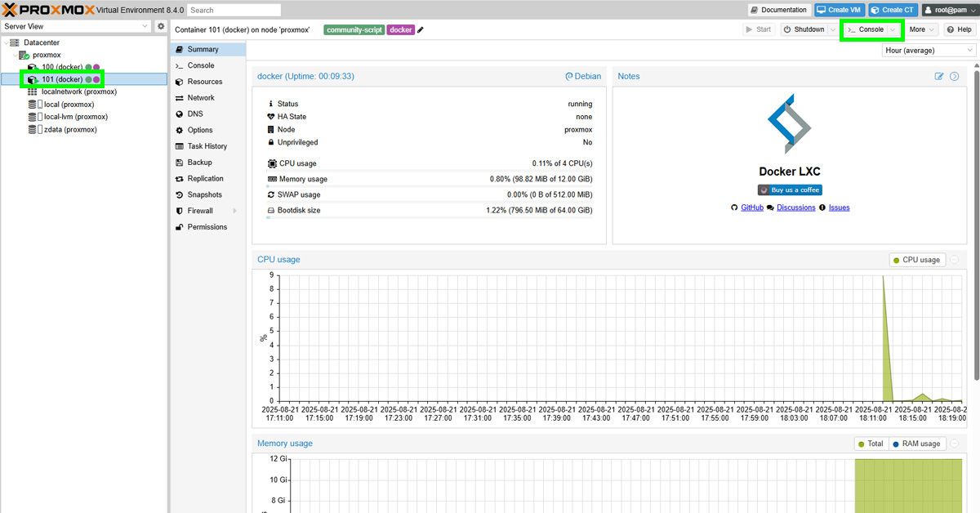Viewport: 980px width, 513px height.
Task: Open the Summary tab
Action: (x=207, y=49)
